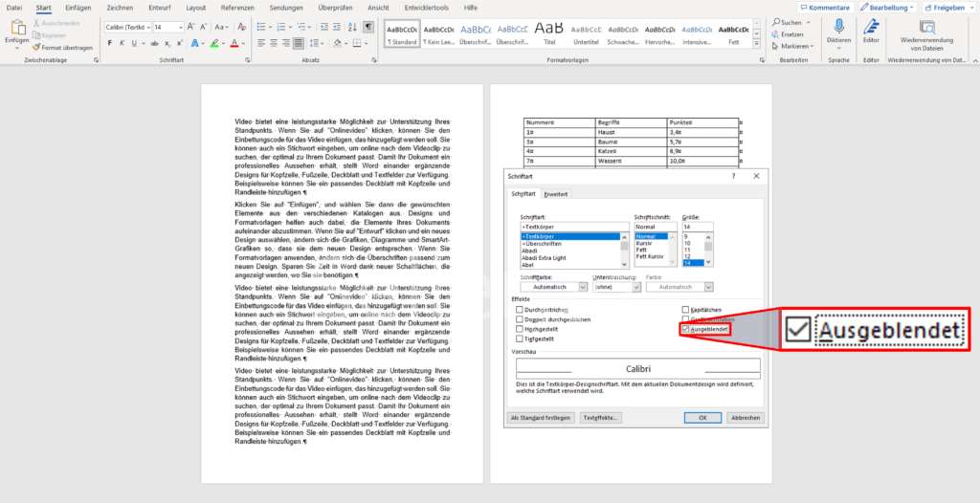980x503 pixels.
Task: Toggle italic formatting (K)
Action: pos(122,43)
